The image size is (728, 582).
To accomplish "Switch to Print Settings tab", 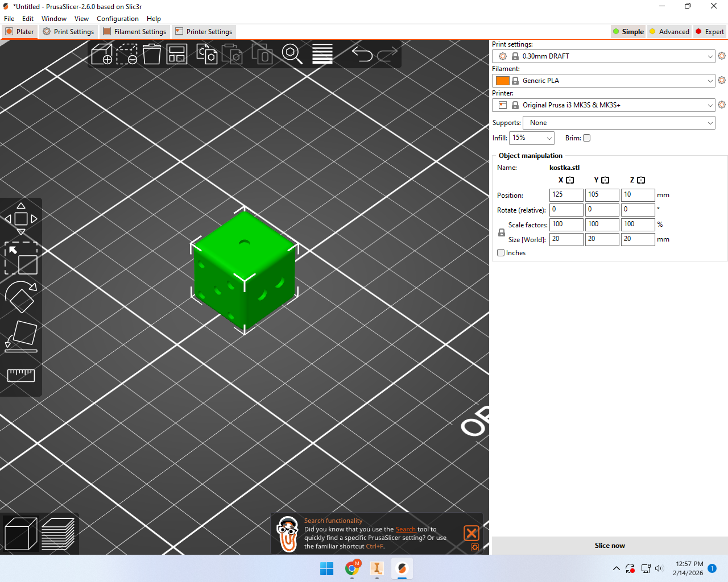I will [68, 32].
